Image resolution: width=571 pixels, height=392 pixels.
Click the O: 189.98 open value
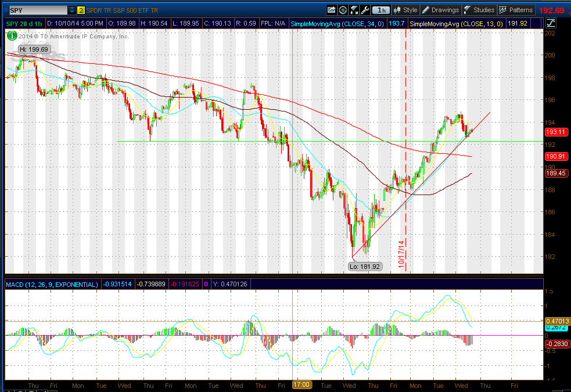coord(122,24)
